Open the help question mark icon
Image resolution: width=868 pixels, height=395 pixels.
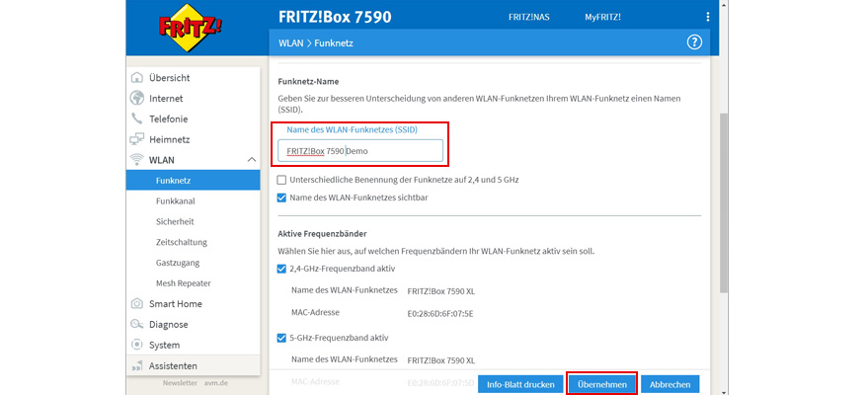pos(693,42)
